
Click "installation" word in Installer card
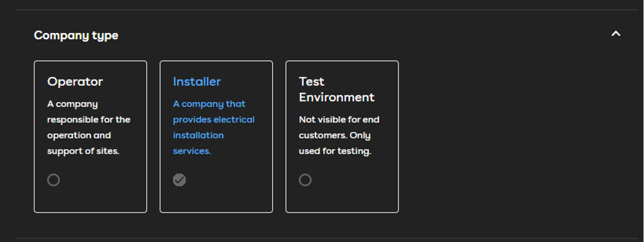(x=198, y=135)
